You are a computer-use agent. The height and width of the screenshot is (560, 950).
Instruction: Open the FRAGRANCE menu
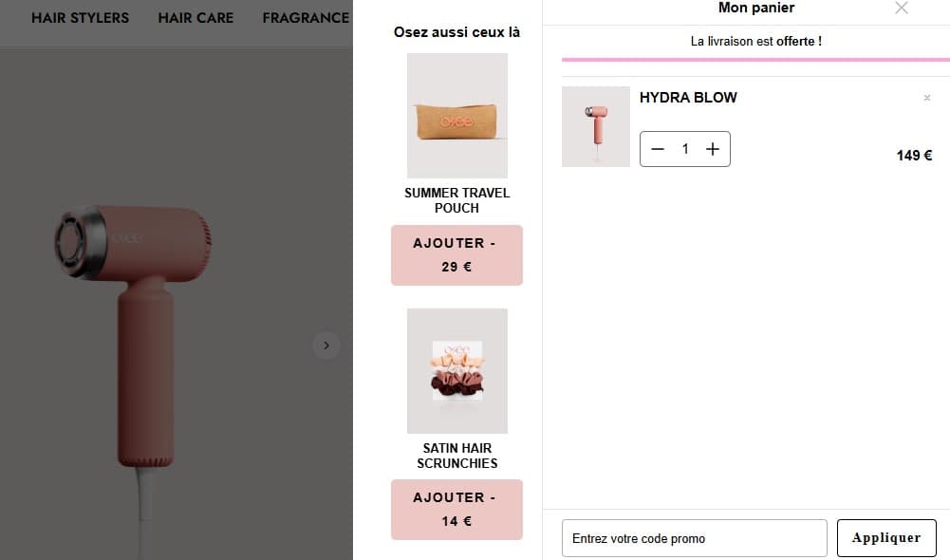pyautogui.click(x=305, y=17)
